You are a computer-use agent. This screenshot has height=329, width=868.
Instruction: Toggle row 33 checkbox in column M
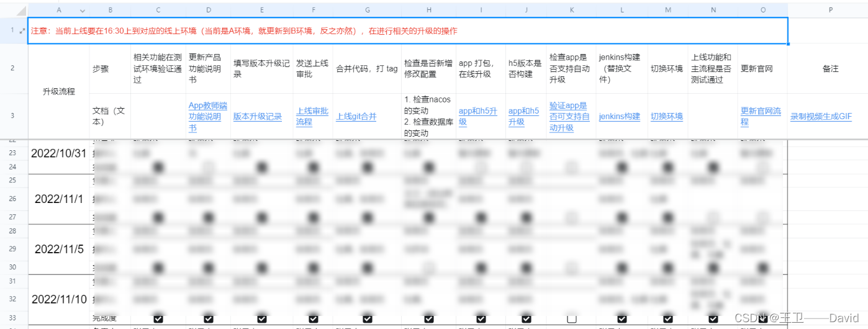667,318
